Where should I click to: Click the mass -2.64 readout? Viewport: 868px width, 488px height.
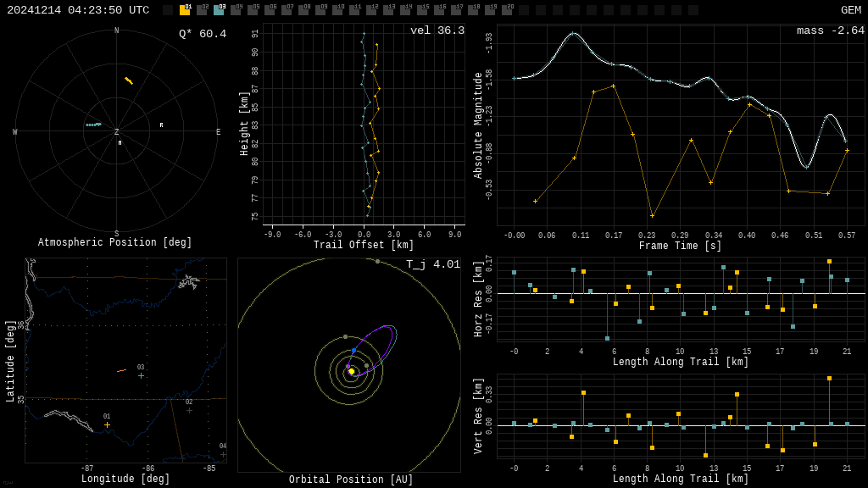tap(830, 30)
